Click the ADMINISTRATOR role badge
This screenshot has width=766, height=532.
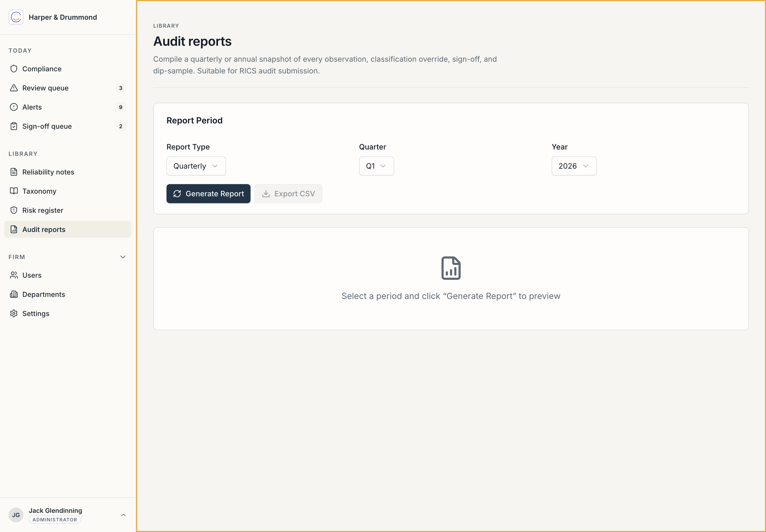55,520
